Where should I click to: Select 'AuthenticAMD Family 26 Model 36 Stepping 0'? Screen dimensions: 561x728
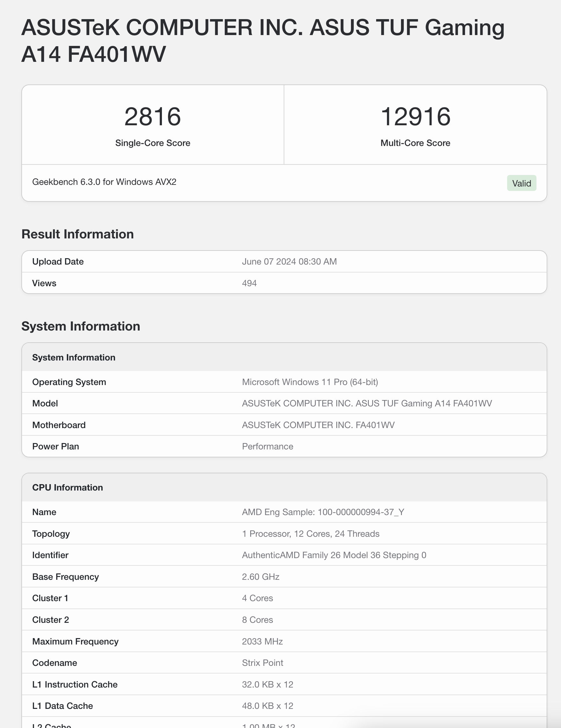pyautogui.click(x=334, y=555)
